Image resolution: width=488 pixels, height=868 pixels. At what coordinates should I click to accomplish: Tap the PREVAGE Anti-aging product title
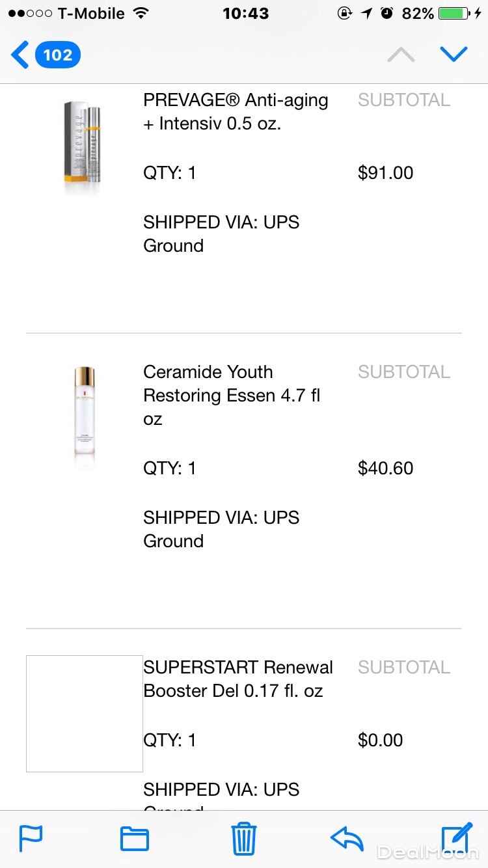(x=236, y=112)
